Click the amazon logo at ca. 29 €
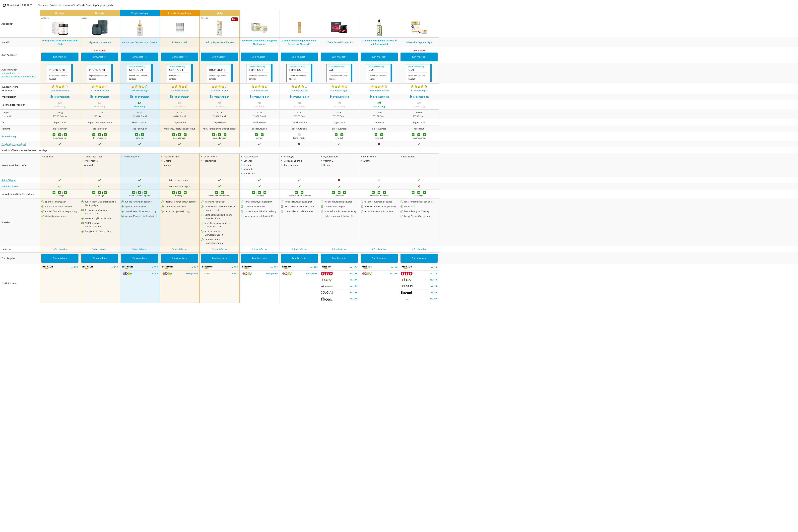 pyautogui.click(x=88, y=267)
